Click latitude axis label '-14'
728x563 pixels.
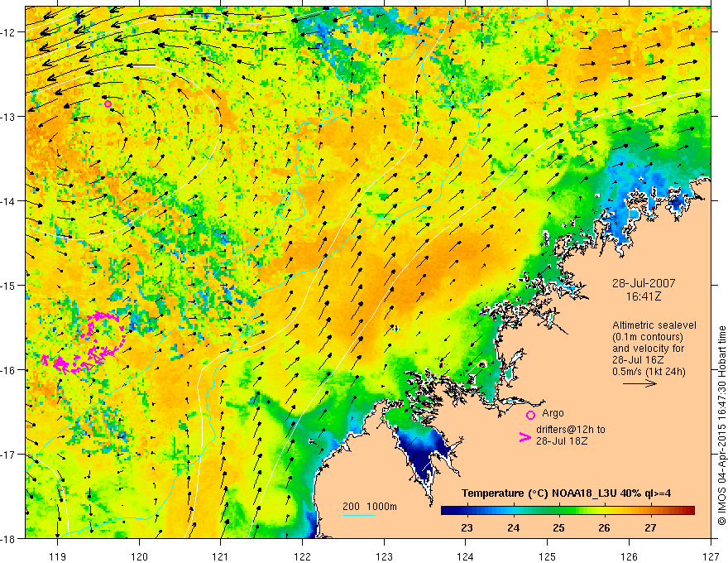9,200
